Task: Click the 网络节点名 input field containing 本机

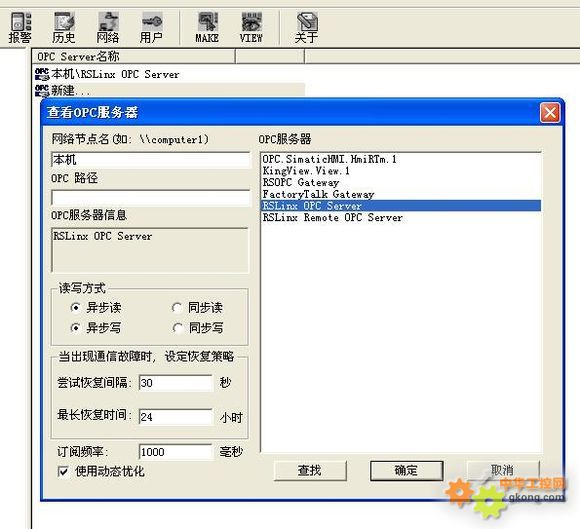Action: [150, 160]
